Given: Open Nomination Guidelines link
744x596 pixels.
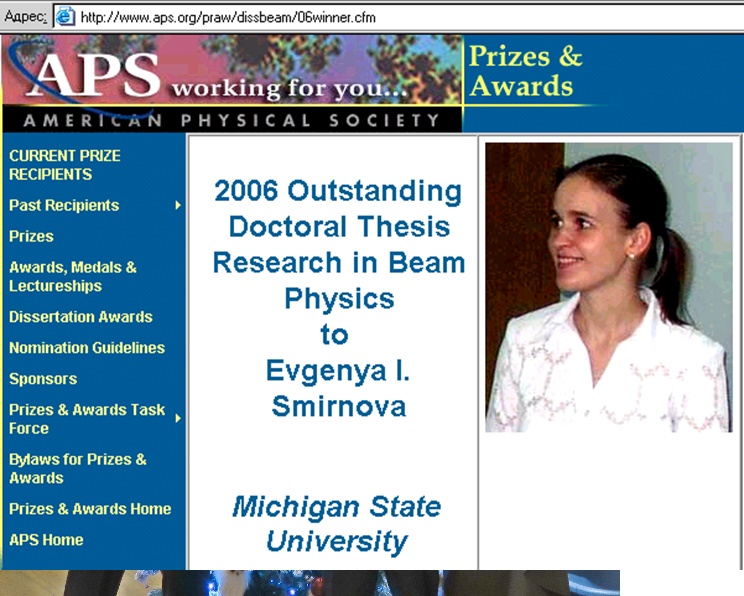Looking at the screenshot, I should (x=87, y=348).
